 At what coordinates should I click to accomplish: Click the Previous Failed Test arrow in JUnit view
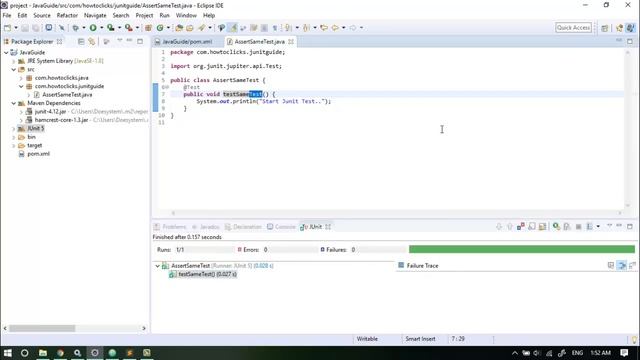[510, 227]
